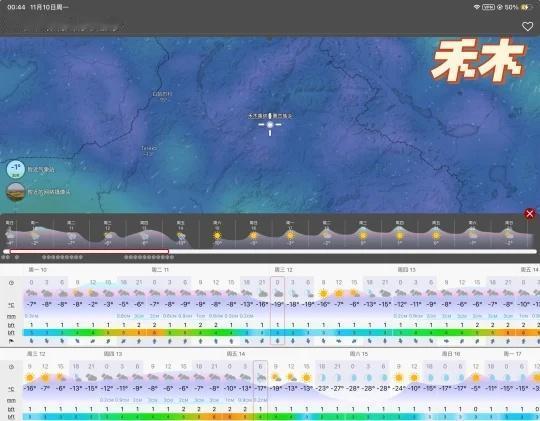Open the nearby weather station -1° bubble
Image resolution: width=540 pixels, height=421 pixels.
16,170
